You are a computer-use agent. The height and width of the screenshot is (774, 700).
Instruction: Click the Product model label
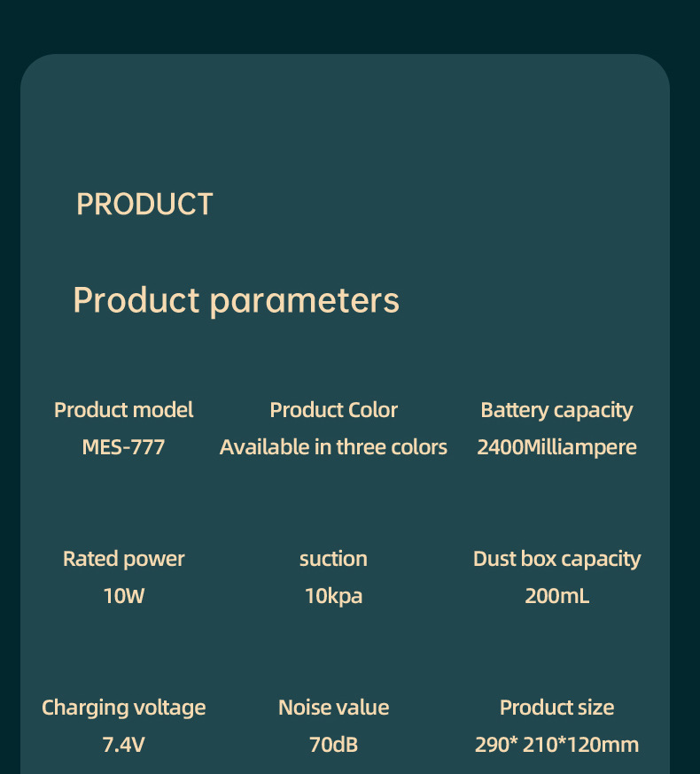pos(123,410)
